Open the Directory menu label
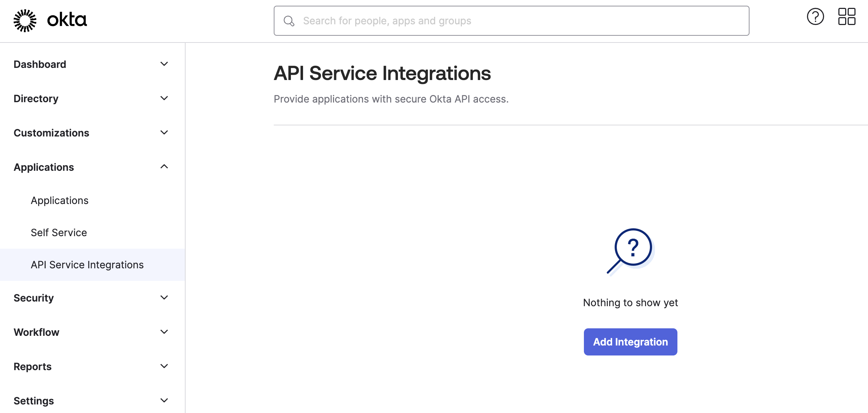 pos(36,99)
